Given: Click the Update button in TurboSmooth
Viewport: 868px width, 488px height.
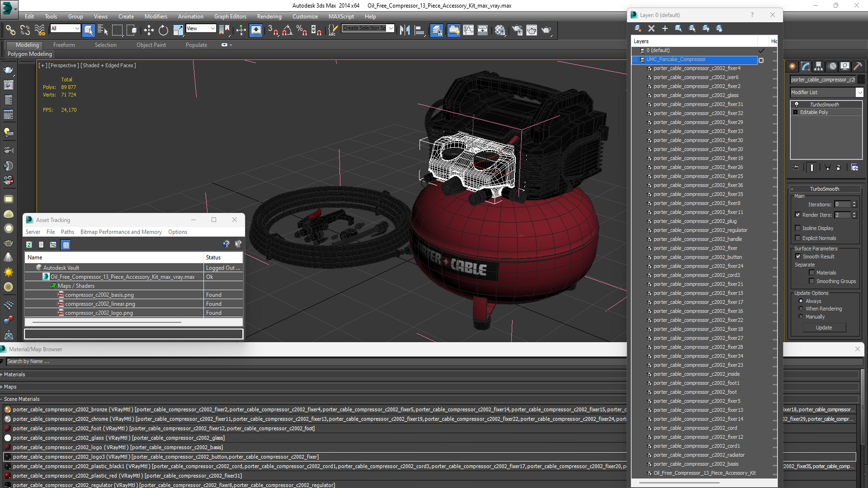Looking at the screenshot, I should coord(824,328).
